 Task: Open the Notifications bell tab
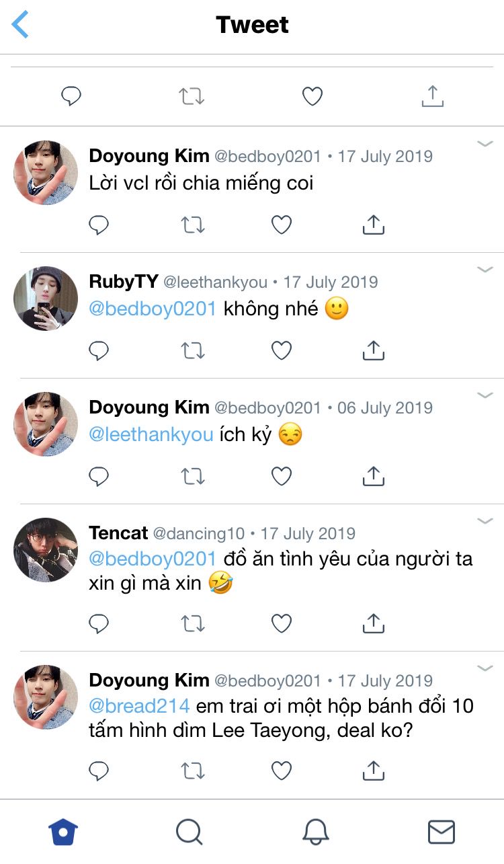(x=315, y=832)
